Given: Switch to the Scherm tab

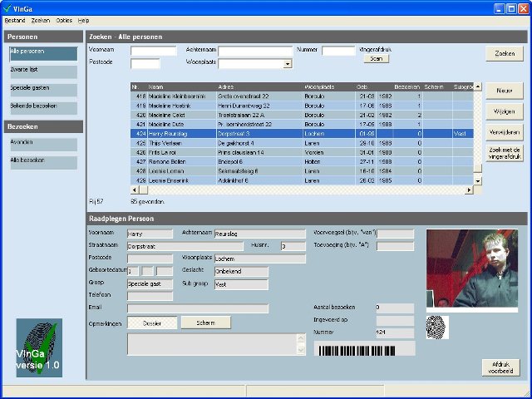Looking at the screenshot, I should 205,322.
